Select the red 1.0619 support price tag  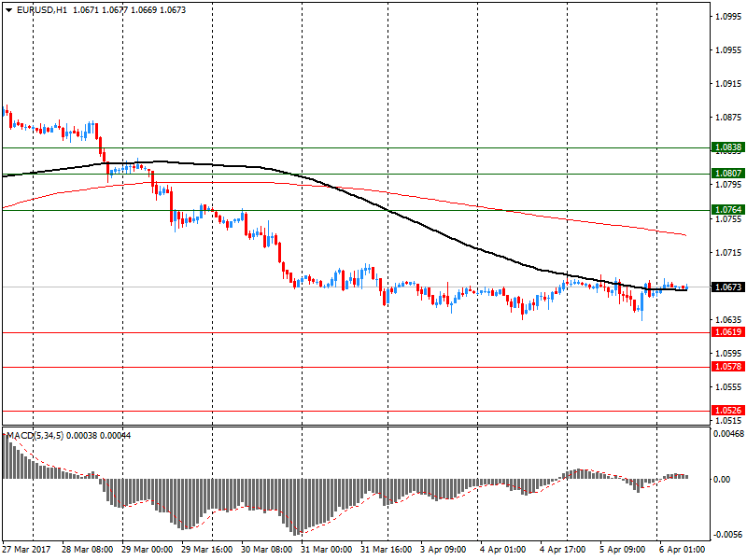point(727,332)
